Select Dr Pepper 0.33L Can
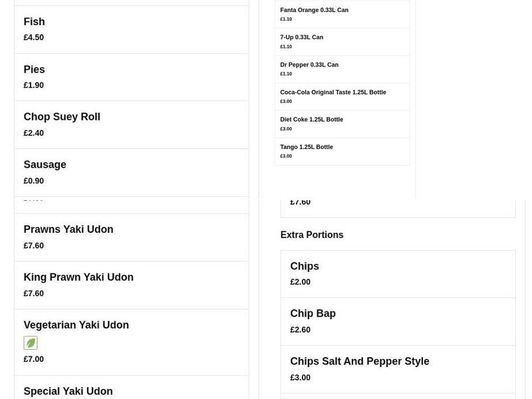 point(342,68)
